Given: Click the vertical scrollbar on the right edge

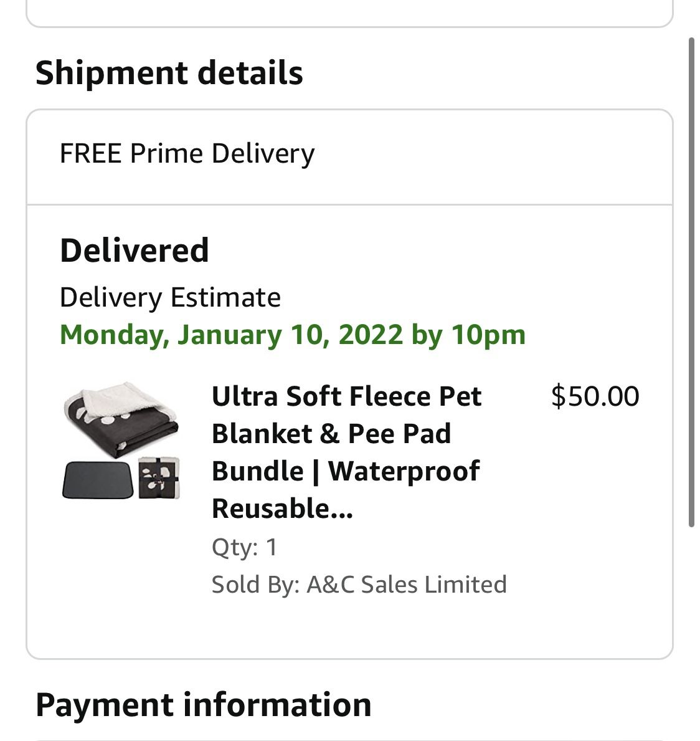Looking at the screenshot, I should coord(691,280).
